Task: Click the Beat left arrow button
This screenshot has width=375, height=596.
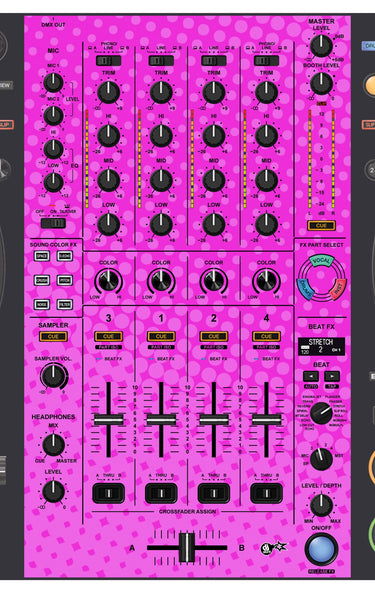Action: (311, 376)
